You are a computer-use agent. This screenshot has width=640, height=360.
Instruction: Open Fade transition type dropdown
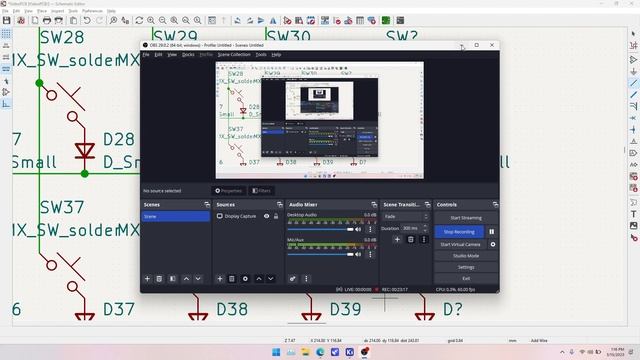pyautogui.click(x=405, y=216)
